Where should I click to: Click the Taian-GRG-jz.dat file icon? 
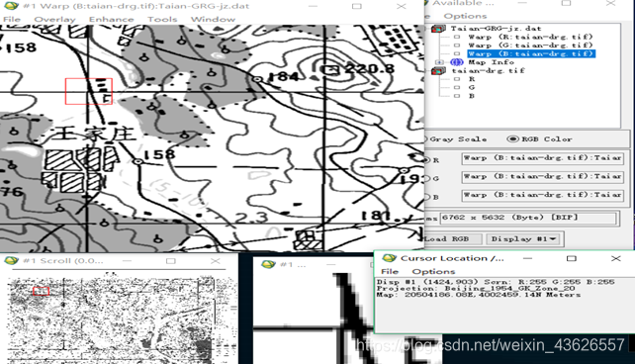438,29
